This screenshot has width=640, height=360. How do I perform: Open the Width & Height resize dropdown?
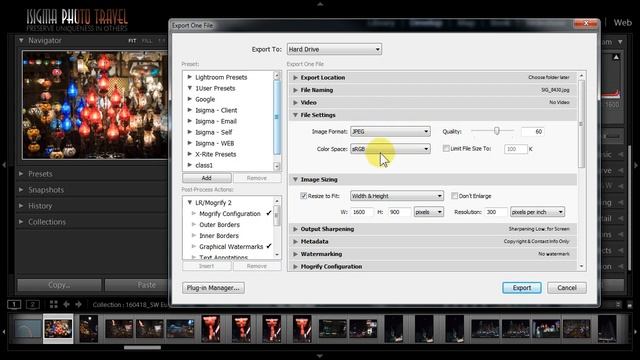point(397,196)
